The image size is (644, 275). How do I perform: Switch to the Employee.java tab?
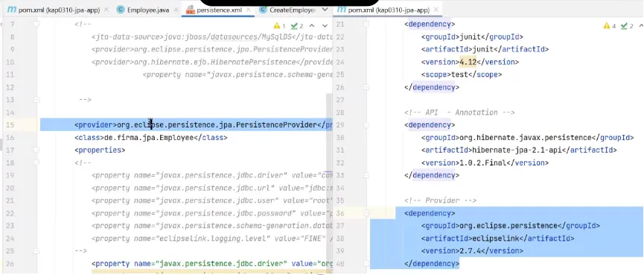click(x=147, y=10)
